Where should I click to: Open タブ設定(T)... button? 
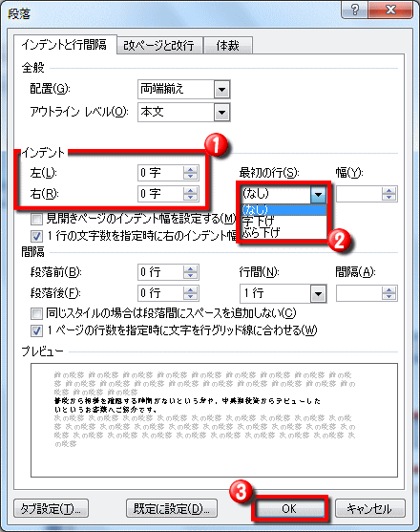click(x=52, y=508)
